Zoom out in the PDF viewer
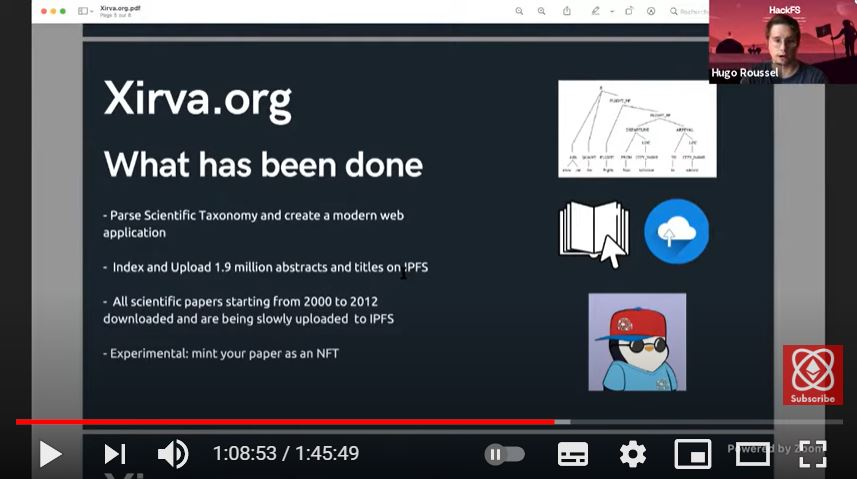This screenshot has height=479, width=857. tap(519, 11)
